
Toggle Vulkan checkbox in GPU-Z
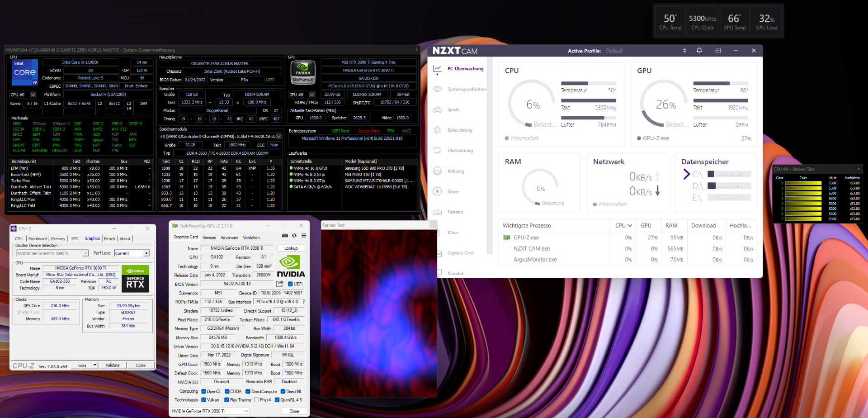click(204, 400)
